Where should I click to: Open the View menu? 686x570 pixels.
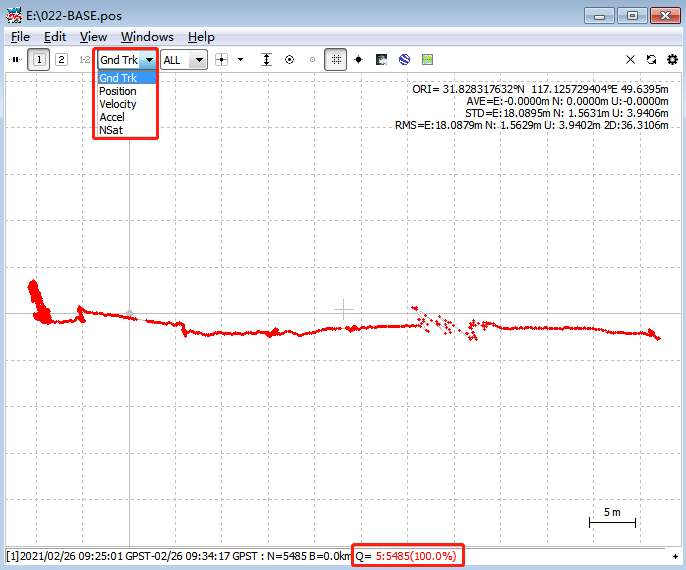pyautogui.click(x=93, y=37)
